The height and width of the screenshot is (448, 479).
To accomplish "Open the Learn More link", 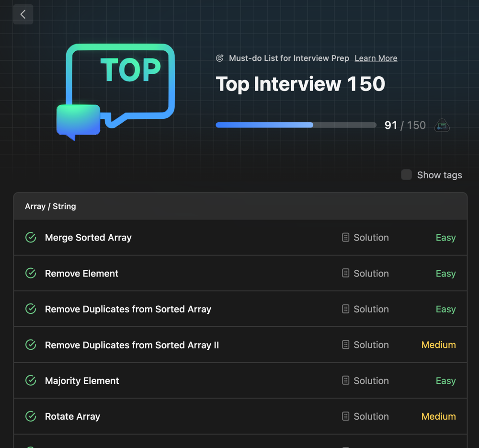I will coord(376,58).
